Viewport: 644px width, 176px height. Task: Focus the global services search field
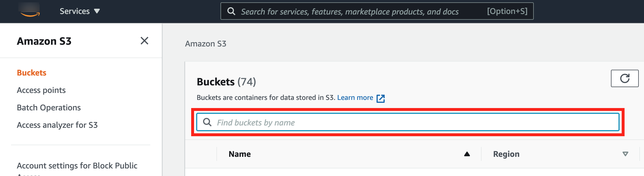(350, 12)
